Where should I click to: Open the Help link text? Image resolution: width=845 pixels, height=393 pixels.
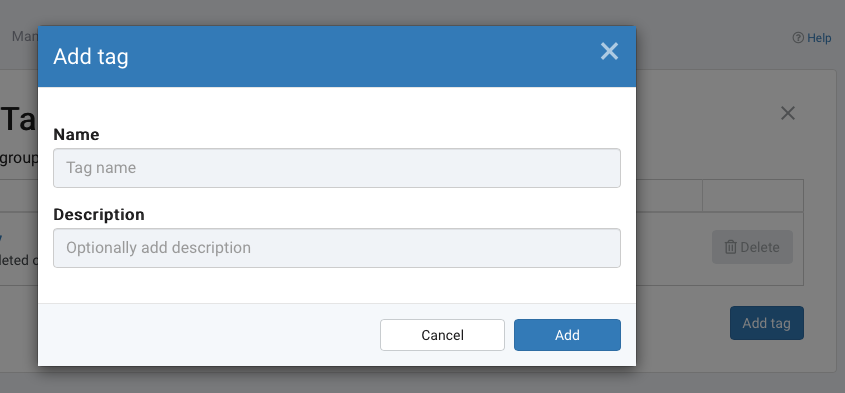[x=819, y=38]
